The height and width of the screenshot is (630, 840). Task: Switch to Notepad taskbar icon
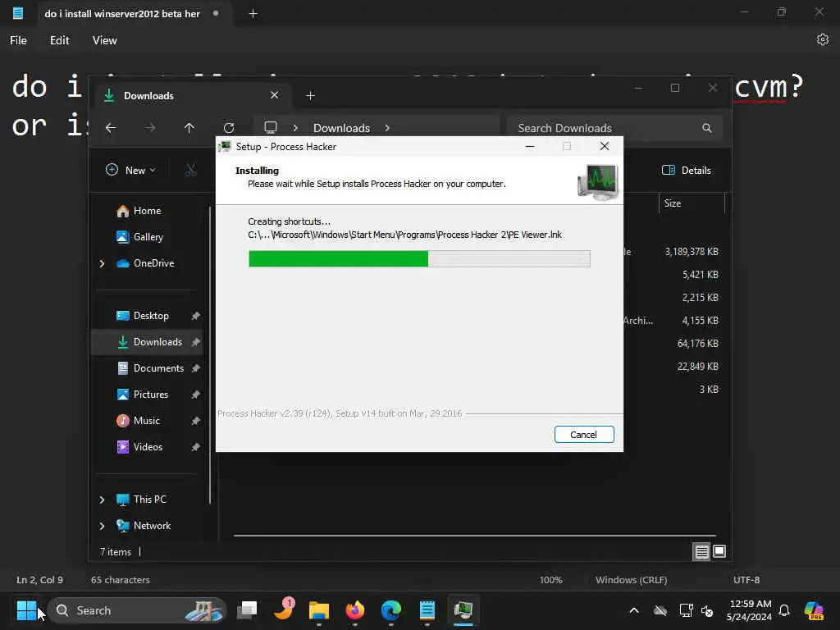427,610
